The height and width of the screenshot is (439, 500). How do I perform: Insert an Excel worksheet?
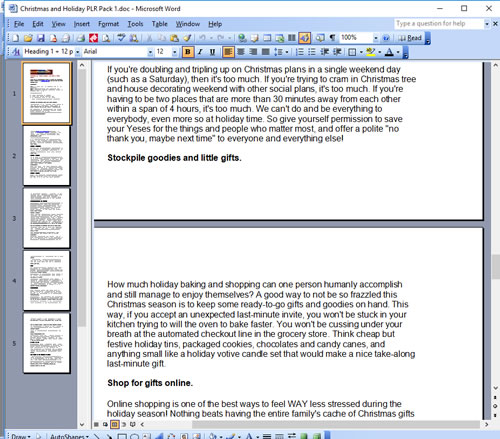point(279,38)
